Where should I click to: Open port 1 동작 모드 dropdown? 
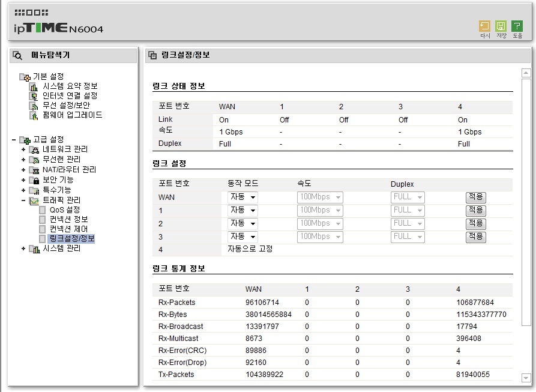(242, 211)
